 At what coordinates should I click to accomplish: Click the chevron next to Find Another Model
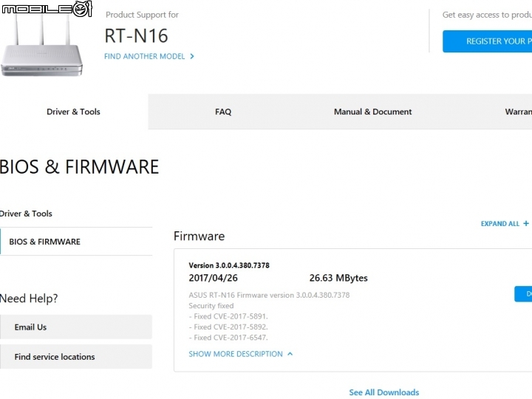click(x=192, y=56)
